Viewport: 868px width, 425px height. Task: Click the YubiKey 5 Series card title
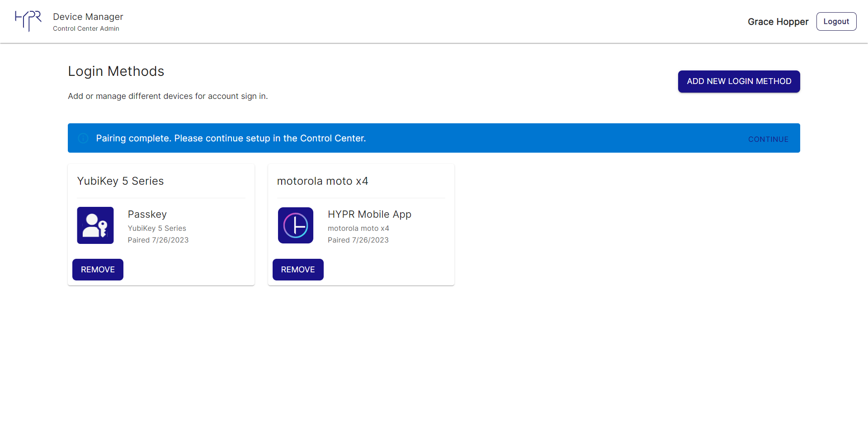click(x=120, y=181)
